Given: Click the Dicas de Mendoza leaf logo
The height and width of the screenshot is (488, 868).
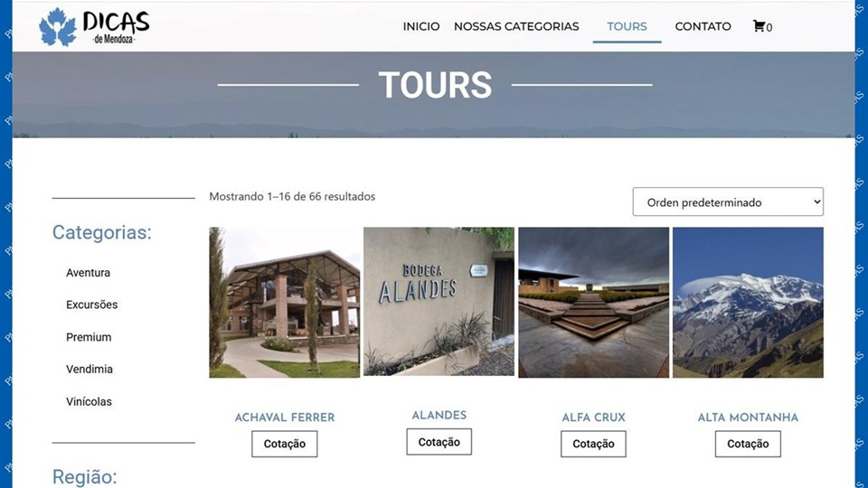Looking at the screenshot, I should click(58, 27).
